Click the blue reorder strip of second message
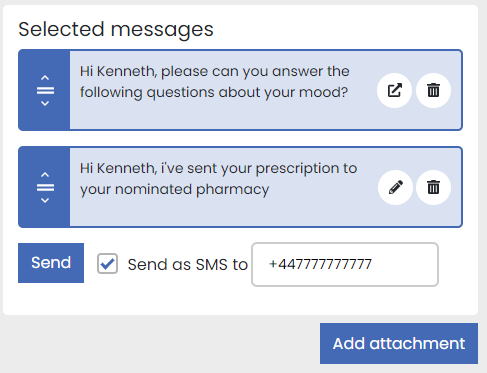This screenshot has width=487, height=373. (x=44, y=187)
